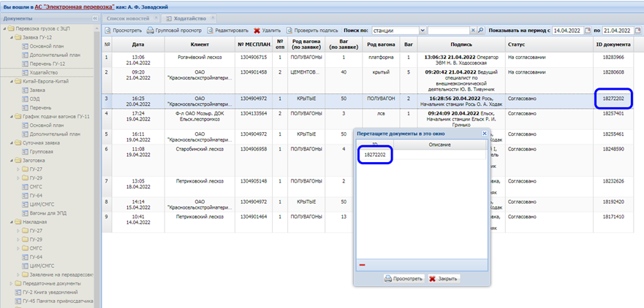Image resolution: width=644 pixels, height=308 pixels.
Task: Click the Накладная folder label
Action: (x=35, y=222)
